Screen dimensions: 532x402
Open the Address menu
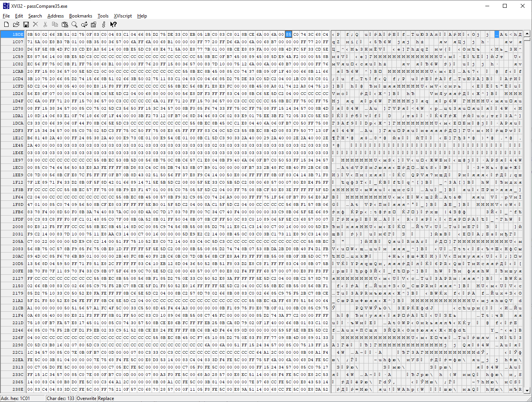pos(56,16)
